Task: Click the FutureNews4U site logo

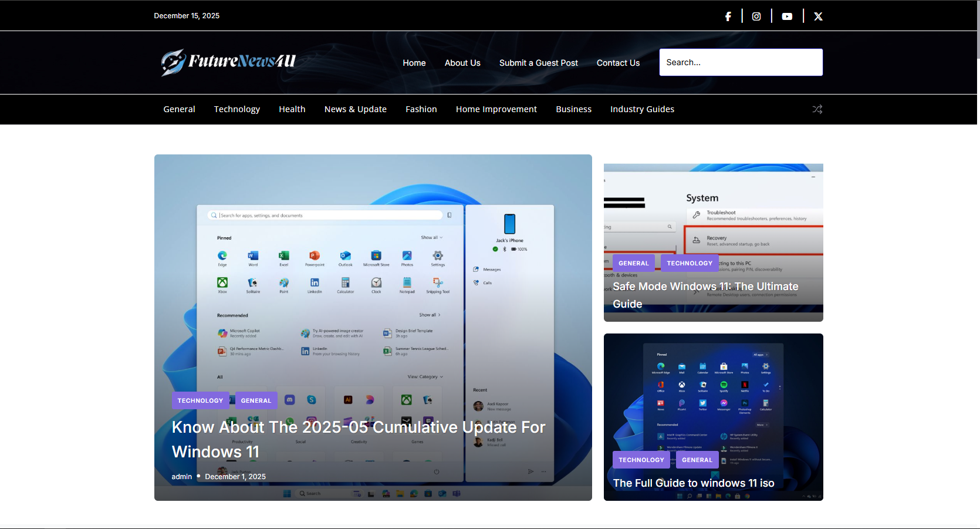Action: [228, 62]
